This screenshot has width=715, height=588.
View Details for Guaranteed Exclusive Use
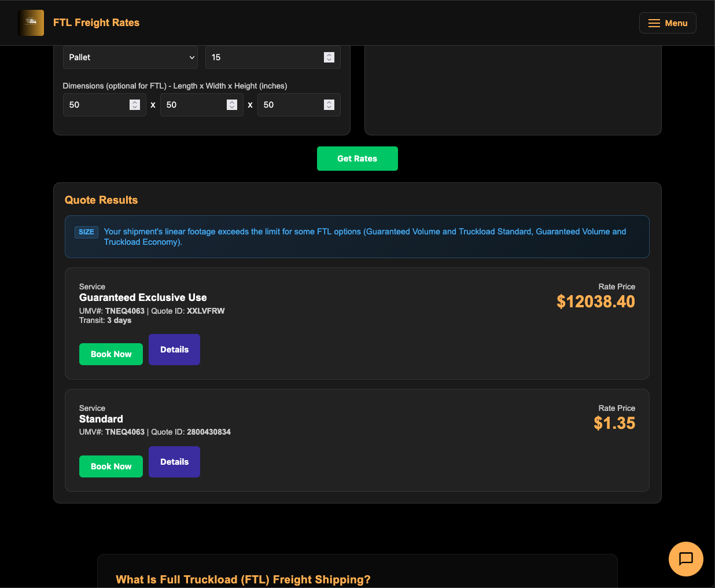coord(174,350)
